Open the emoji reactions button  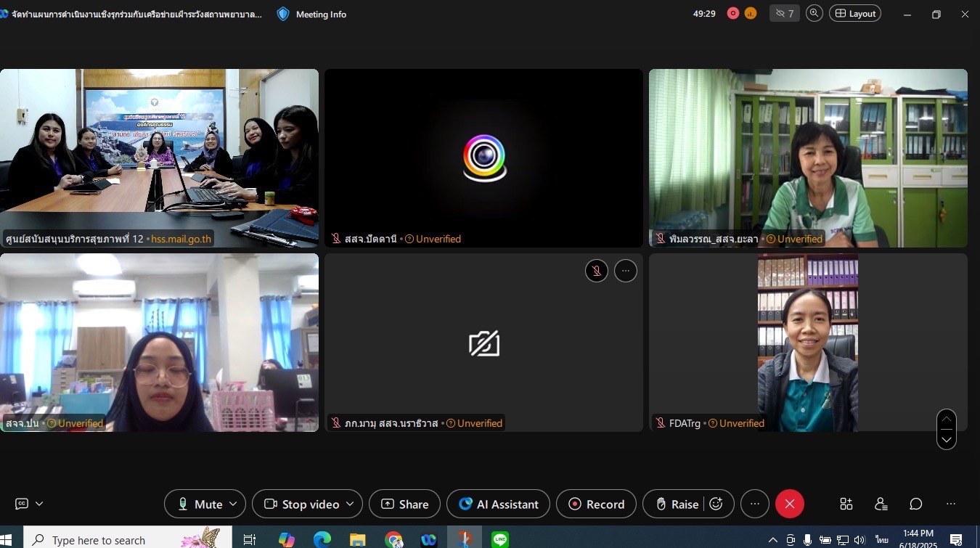point(716,504)
